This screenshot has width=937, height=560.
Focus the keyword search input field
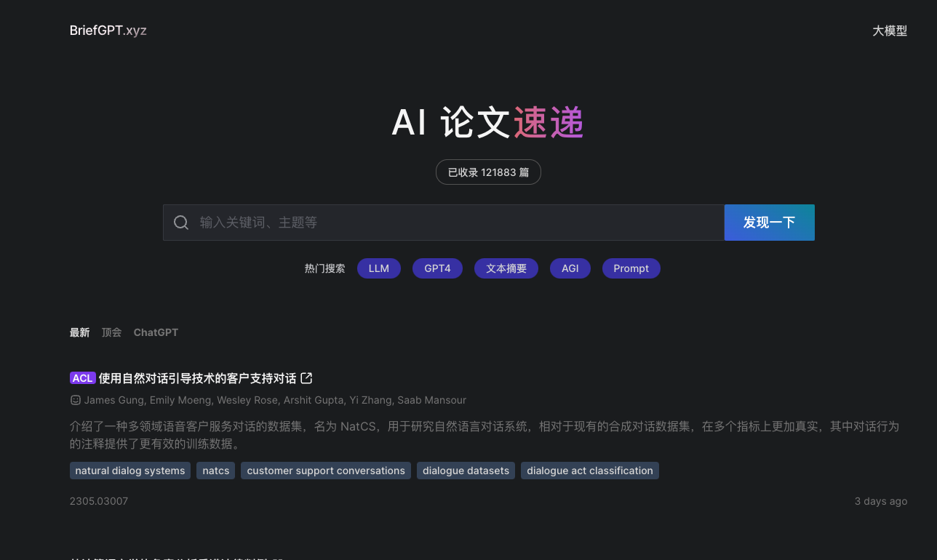444,223
